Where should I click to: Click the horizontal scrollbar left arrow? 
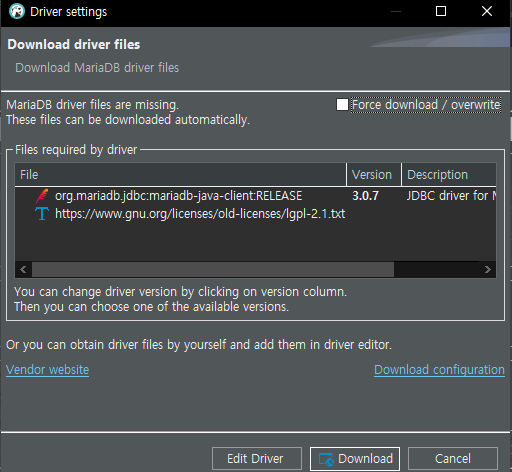coord(23,269)
